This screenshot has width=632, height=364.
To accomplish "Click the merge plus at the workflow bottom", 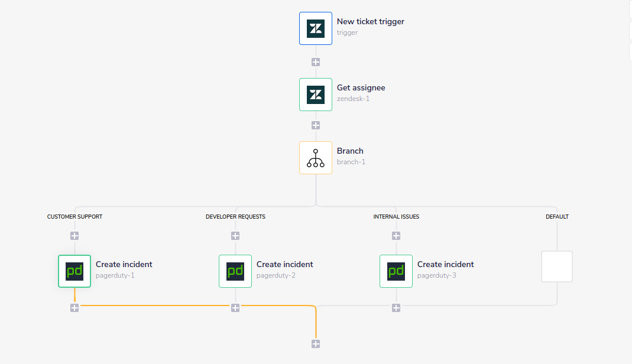I will [x=316, y=343].
